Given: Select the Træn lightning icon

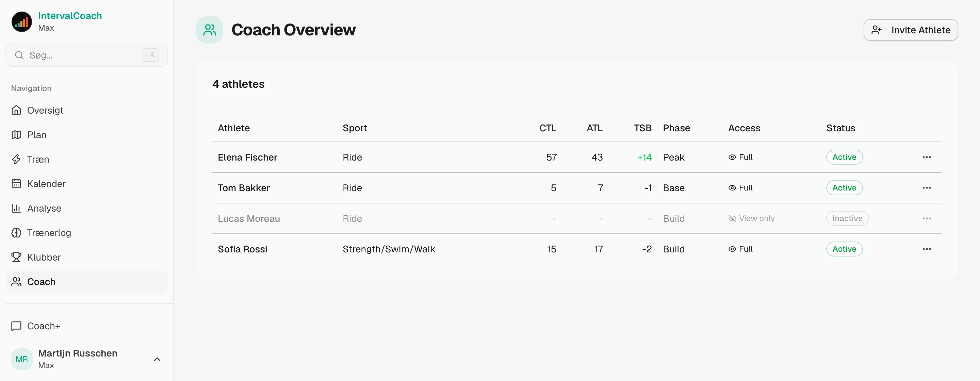Looking at the screenshot, I should coord(16,159).
